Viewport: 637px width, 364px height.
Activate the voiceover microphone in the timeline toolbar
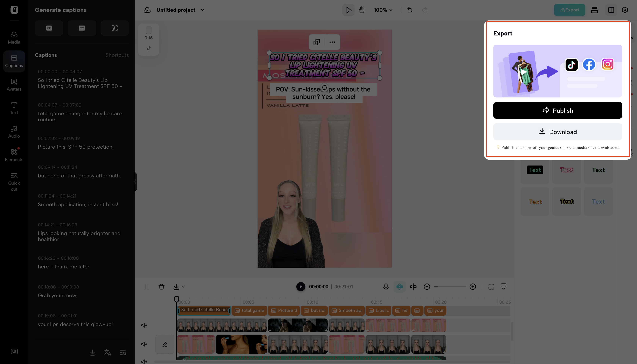pyautogui.click(x=386, y=286)
